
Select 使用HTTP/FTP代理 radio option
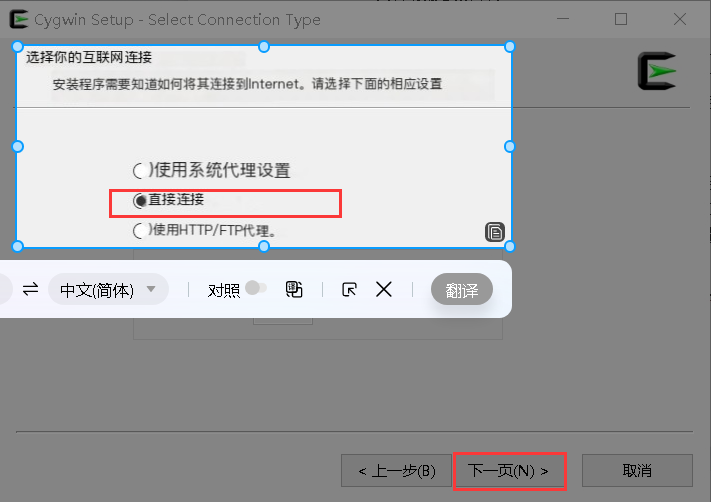140,231
